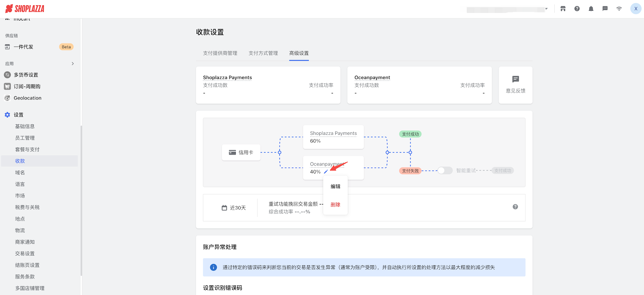Open the help question mark in header
The height and width of the screenshot is (295, 644).
(x=577, y=8)
